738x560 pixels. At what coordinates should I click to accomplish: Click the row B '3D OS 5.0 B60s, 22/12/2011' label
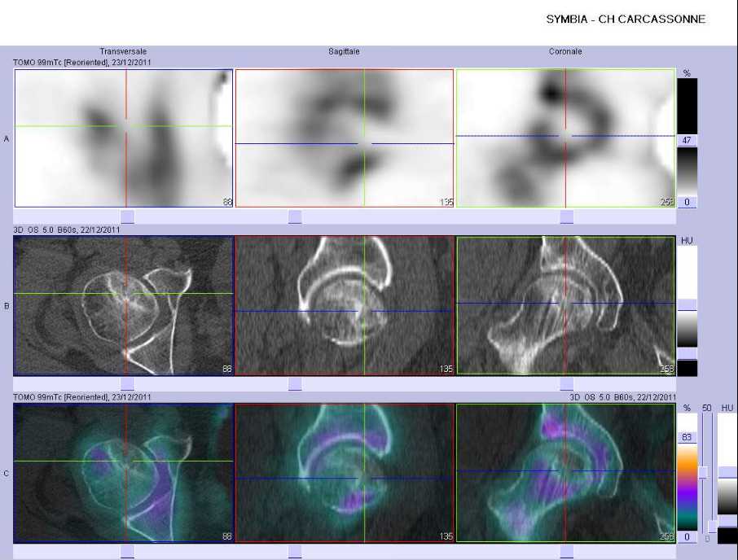coord(66,230)
